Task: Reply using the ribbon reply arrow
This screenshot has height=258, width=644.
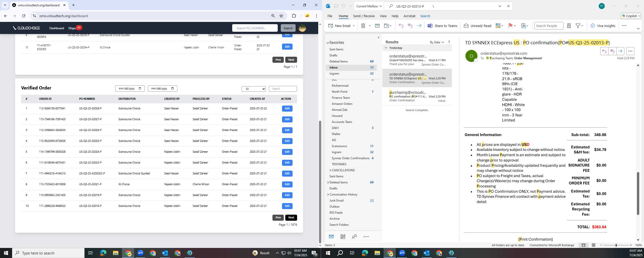Action: point(401,26)
